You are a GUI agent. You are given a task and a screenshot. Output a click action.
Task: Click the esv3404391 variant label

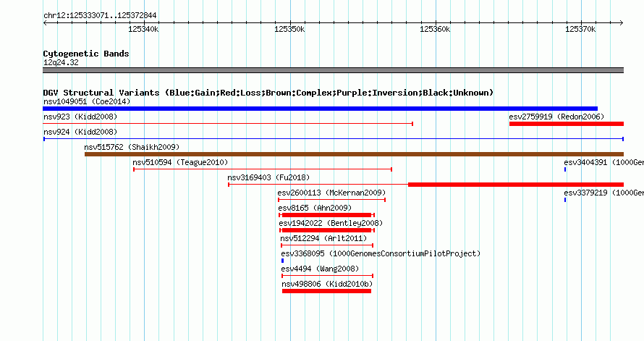point(603,162)
